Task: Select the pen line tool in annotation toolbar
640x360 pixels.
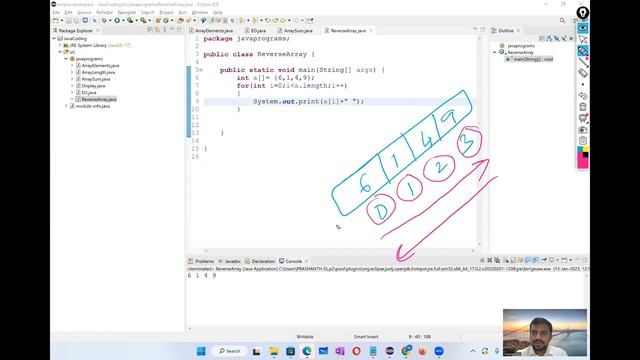Action: click(x=583, y=62)
